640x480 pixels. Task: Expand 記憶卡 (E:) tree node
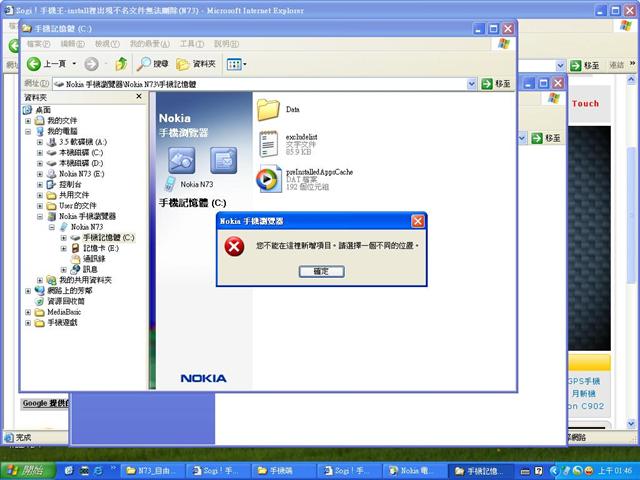click(x=63, y=248)
